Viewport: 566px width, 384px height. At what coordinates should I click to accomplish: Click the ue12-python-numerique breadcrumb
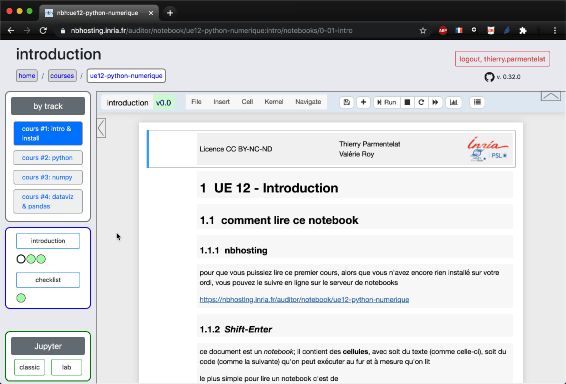[x=126, y=76]
